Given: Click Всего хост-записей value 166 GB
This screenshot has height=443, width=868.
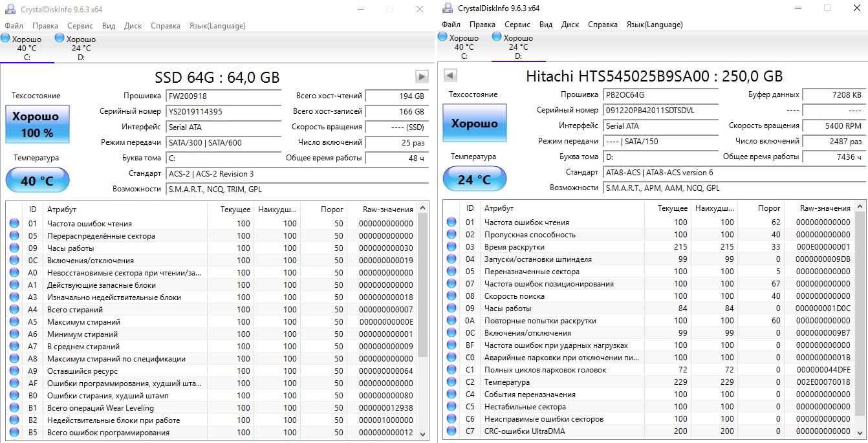Looking at the screenshot, I should click(x=397, y=111).
